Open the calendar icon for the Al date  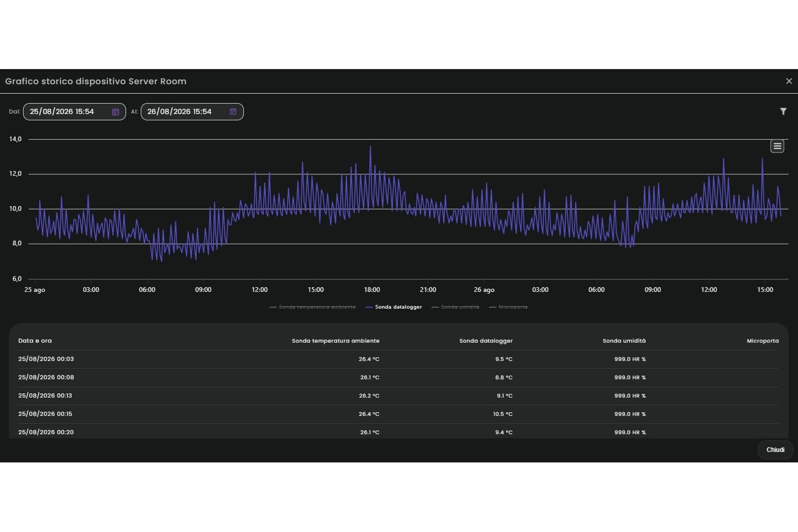[233, 112]
